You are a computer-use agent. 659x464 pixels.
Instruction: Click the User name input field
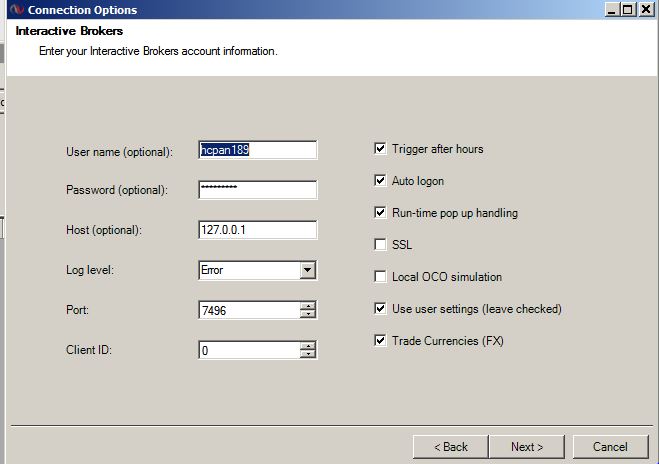coord(258,150)
